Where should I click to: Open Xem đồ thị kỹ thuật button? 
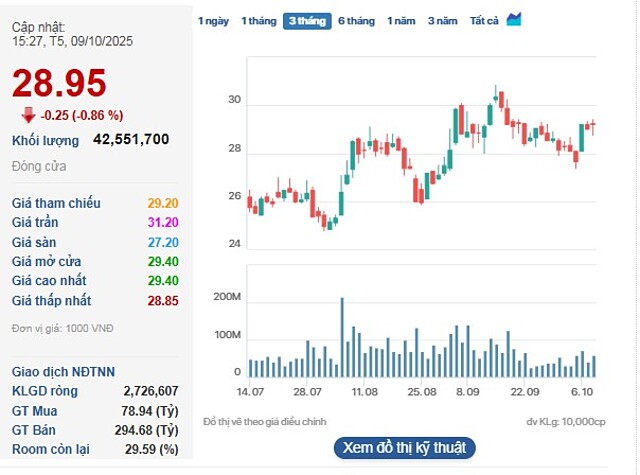click(403, 447)
